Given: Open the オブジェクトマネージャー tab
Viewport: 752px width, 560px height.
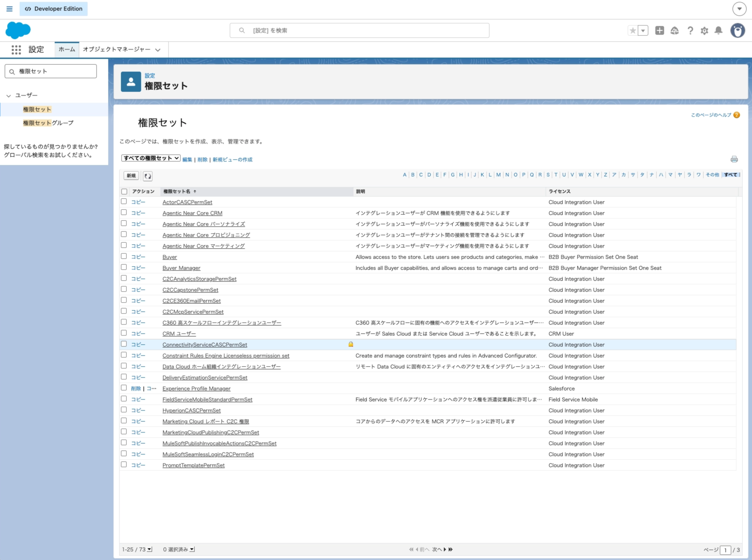Looking at the screenshot, I should pyautogui.click(x=117, y=50).
